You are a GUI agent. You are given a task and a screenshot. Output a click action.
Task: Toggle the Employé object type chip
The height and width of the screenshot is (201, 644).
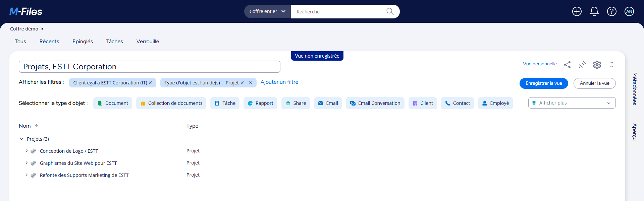[x=495, y=103]
